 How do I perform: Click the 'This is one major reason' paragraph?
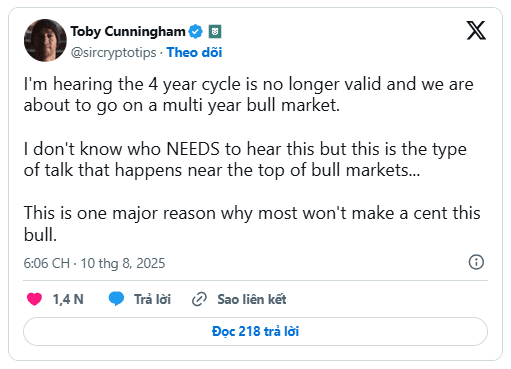click(252, 223)
